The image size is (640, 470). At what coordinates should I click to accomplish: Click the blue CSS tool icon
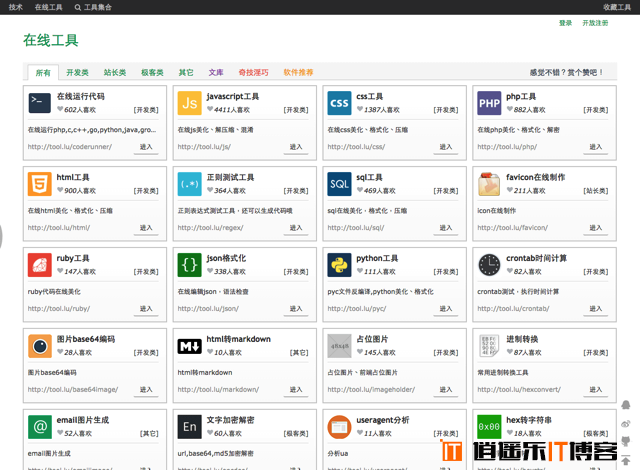click(339, 103)
